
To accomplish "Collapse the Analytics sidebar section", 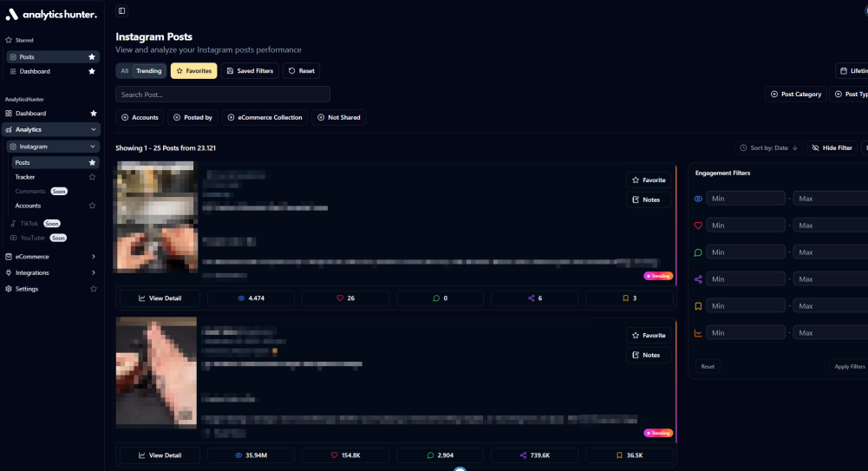I will (51, 129).
